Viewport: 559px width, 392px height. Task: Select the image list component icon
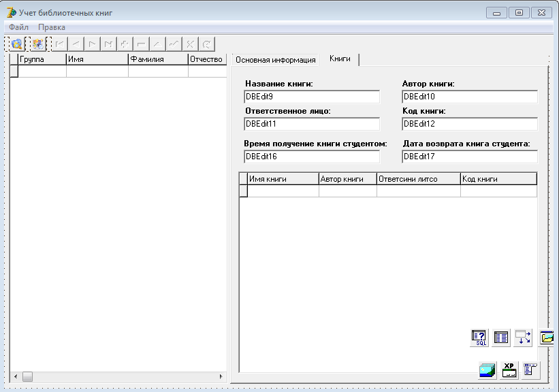(488, 370)
